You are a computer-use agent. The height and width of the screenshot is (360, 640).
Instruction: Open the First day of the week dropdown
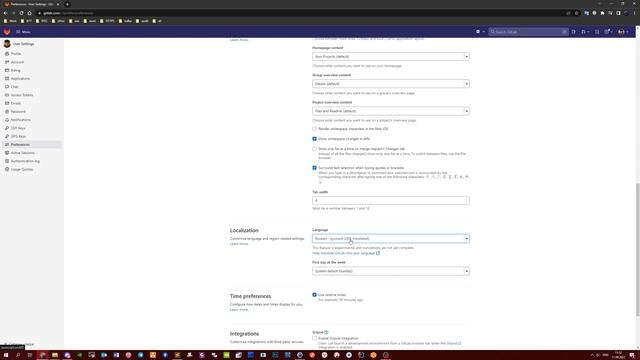pyautogui.click(x=391, y=271)
